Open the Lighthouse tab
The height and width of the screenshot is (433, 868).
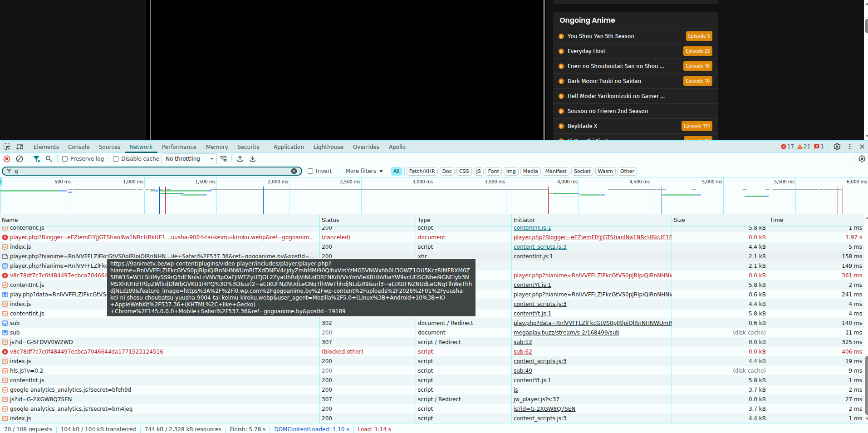tap(329, 147)
